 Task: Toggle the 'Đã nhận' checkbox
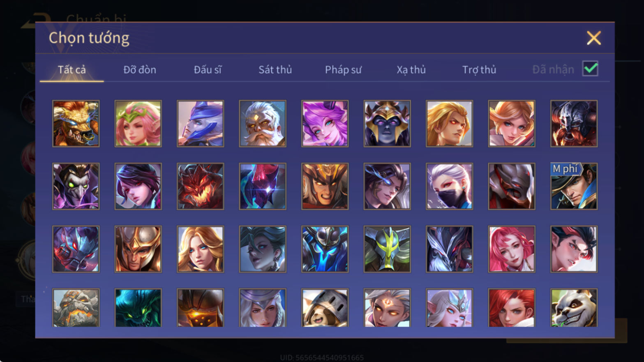coord(590,69)
